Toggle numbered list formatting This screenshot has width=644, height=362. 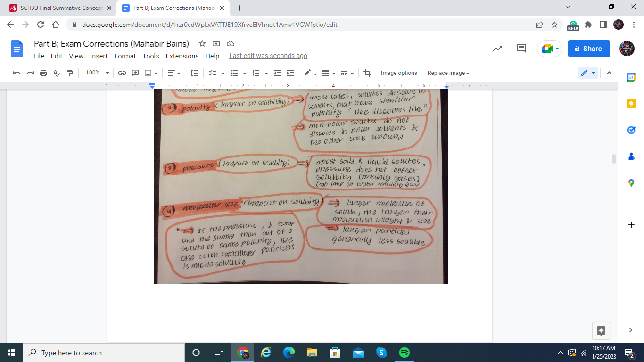coord(256,73)
